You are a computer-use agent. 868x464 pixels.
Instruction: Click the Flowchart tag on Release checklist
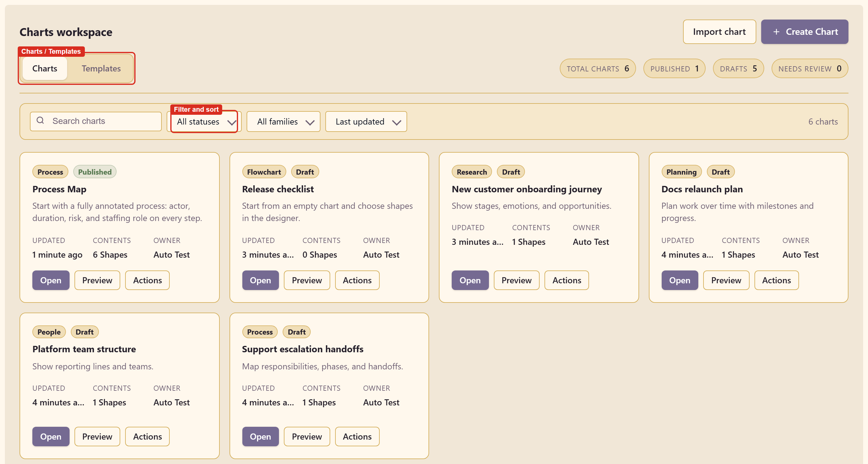264,172
